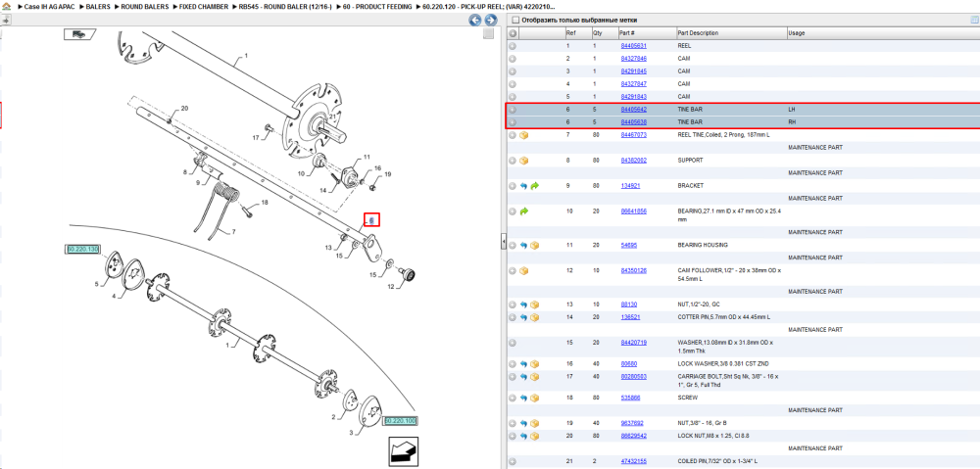Add REEL part 84405631 via circle icon
The image size is (980, 469).
point(513,46)
